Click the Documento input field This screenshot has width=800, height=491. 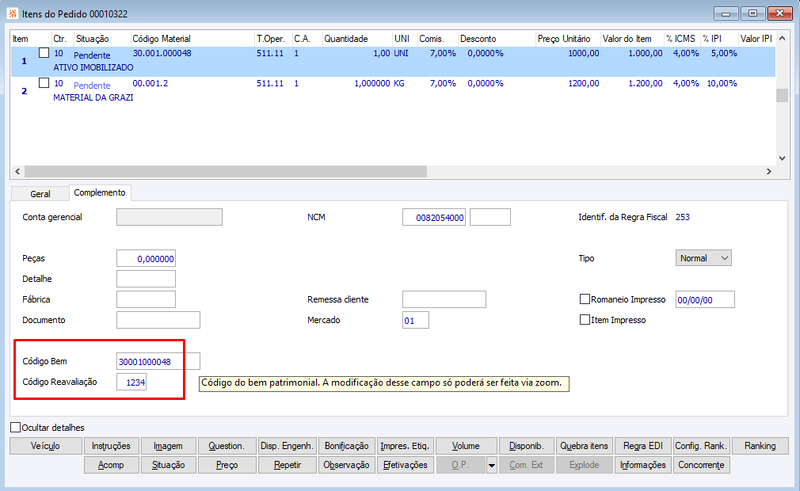(158, 320)
